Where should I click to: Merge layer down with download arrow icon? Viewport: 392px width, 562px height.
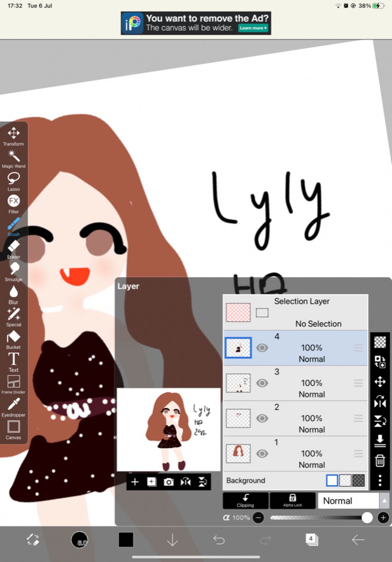[380, 441]
